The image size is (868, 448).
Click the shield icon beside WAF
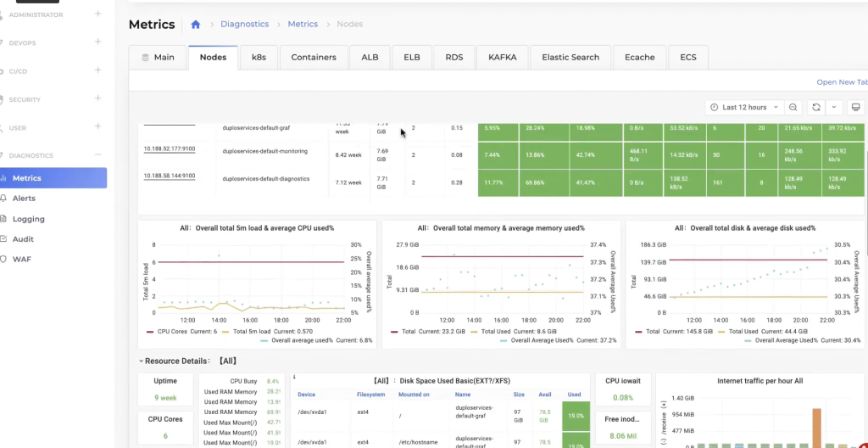[x=4, y=260]
